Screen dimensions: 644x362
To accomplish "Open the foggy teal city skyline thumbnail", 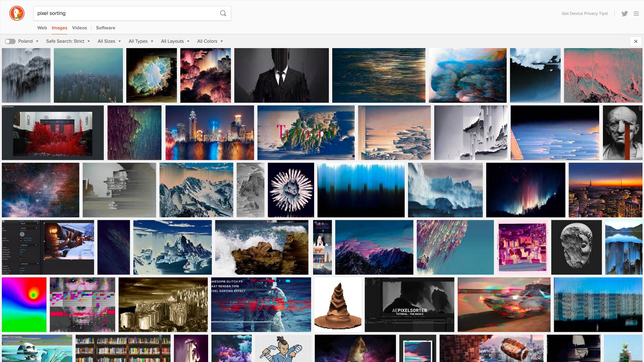I will pos(88,75).
